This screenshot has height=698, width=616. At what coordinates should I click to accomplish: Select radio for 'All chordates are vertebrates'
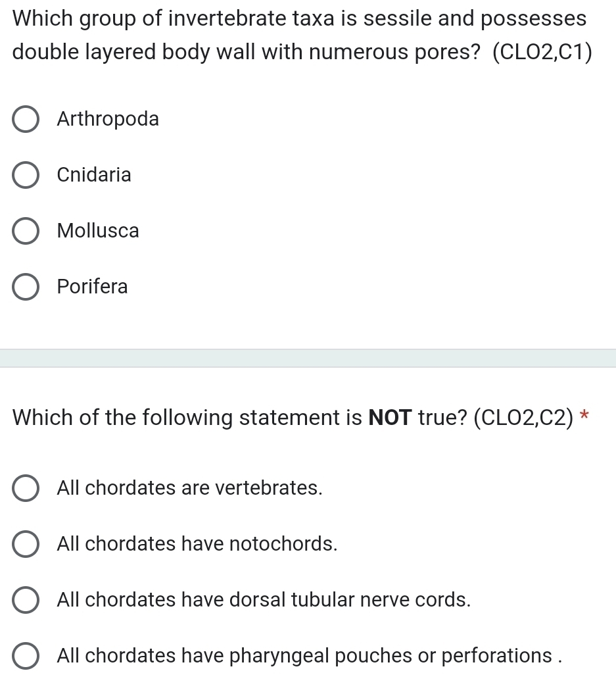coord(26,488)
